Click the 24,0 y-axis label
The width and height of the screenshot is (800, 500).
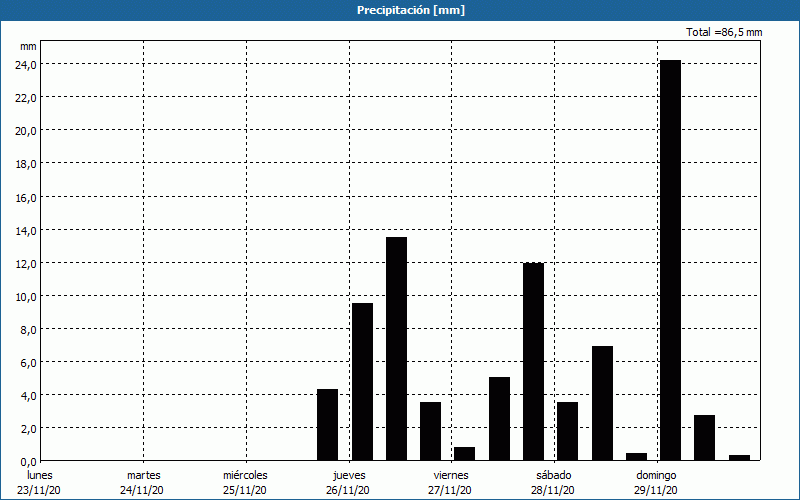(x=25, y=65)
